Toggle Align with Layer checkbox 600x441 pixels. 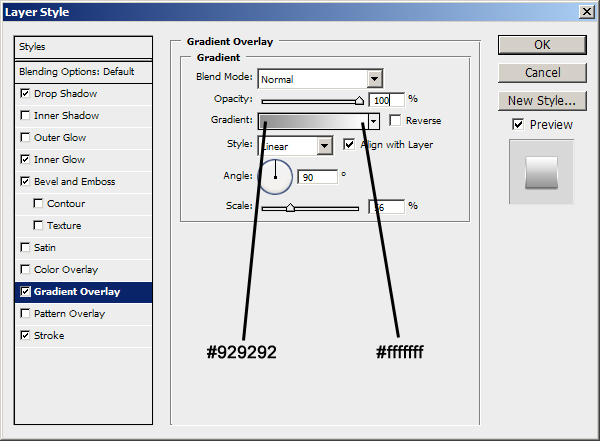click(349, 144)
